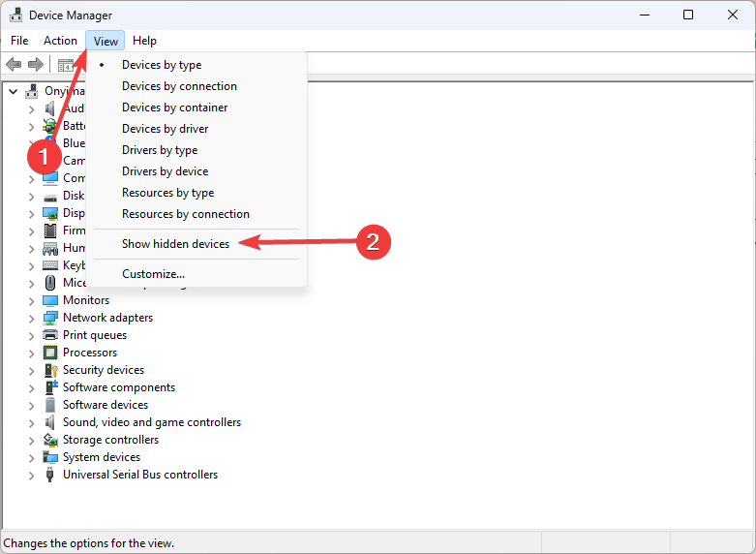Open the File menu
This screenshot has width=756, height=554.
pos(19,41)
